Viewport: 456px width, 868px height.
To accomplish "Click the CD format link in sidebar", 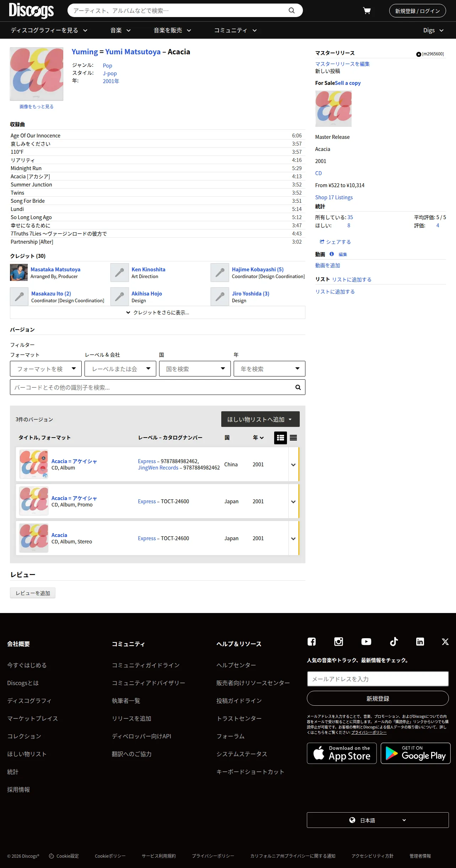I will pos(319,173).
